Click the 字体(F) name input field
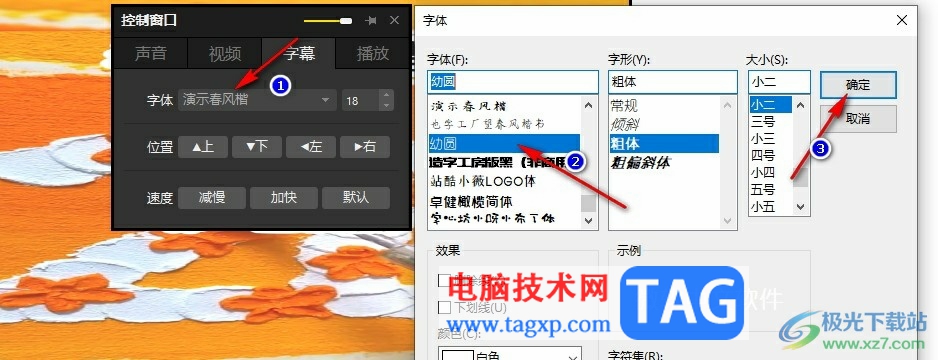 (x=513, y=83)
